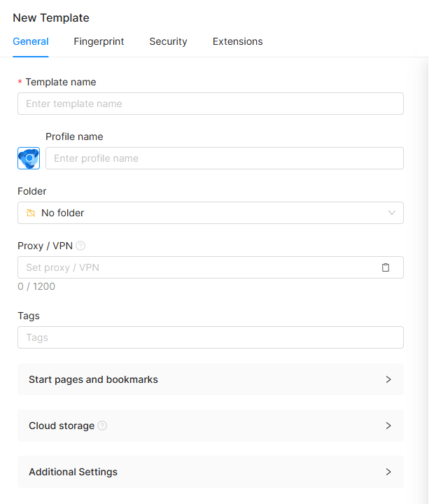Image resolution: width=429 pixels, height=504 pixels.
Task: Click the Tags label above the field
Action: pyautogui.click(x=29, y=316)
